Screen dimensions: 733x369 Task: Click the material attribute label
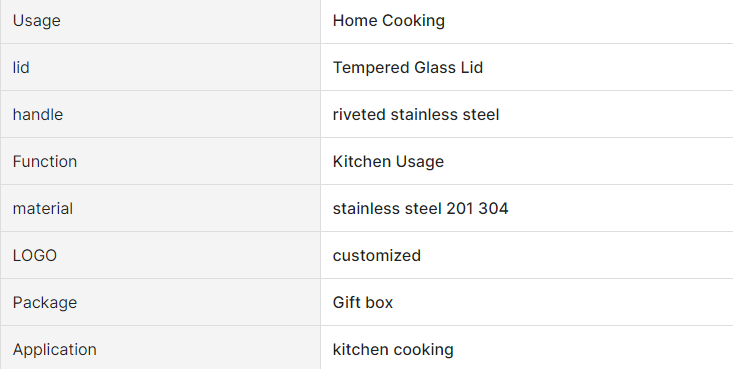43,209
